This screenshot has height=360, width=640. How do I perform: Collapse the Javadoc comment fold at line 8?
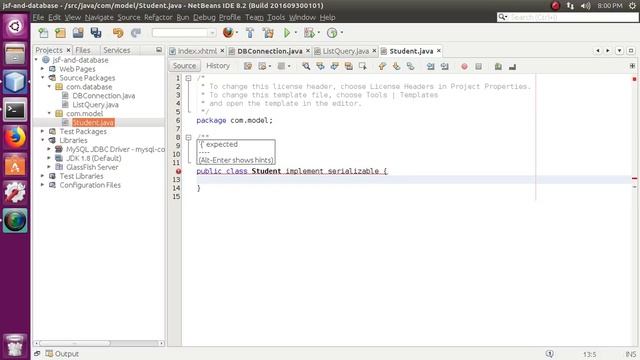click(x=188, y=138)
